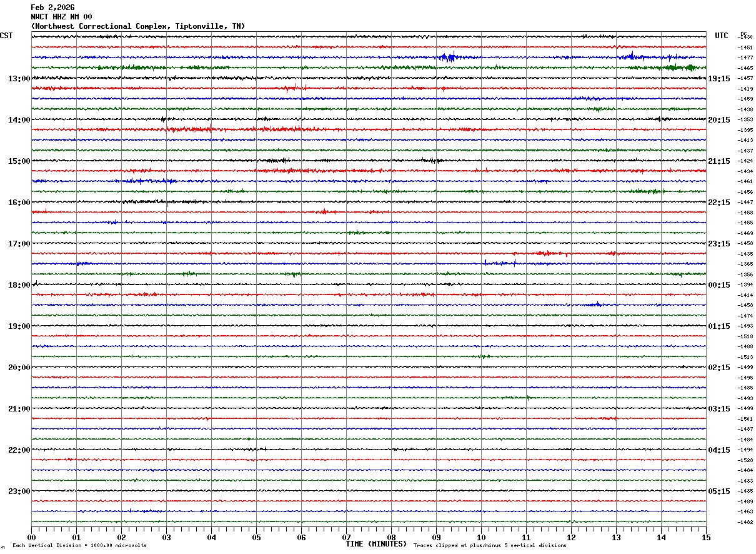Click minute 05 on the time axis
Screen dimensions: 756x554
[x=256, y=537]
